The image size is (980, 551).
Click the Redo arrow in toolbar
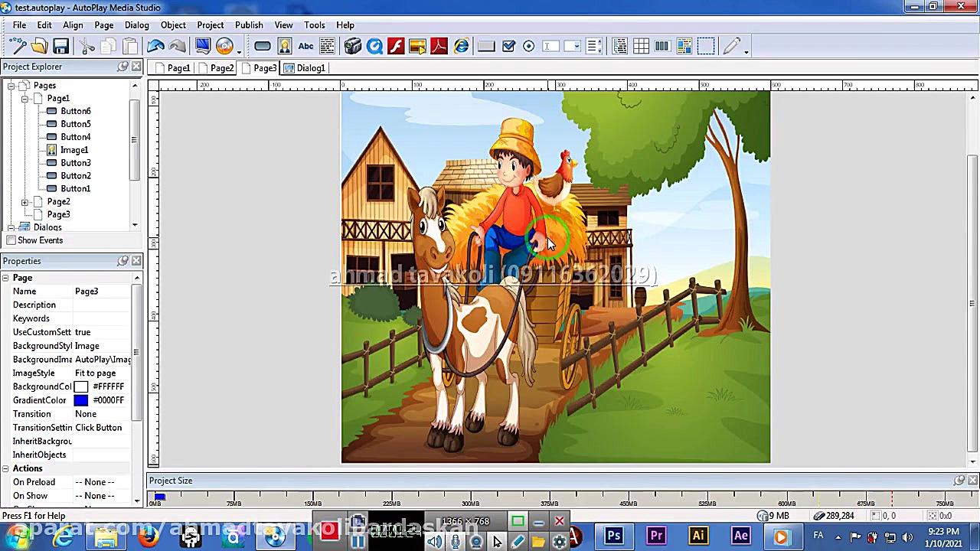tap(178, 47)
